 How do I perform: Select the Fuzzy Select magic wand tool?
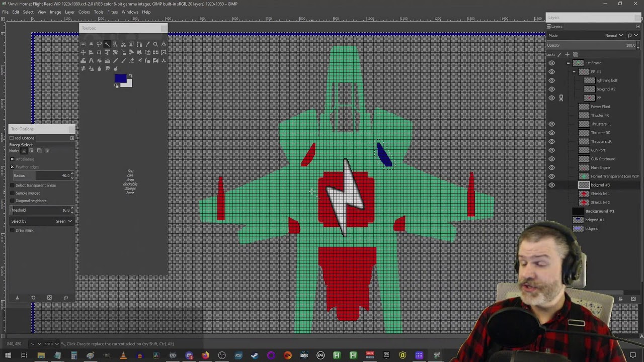click(107, 44)
